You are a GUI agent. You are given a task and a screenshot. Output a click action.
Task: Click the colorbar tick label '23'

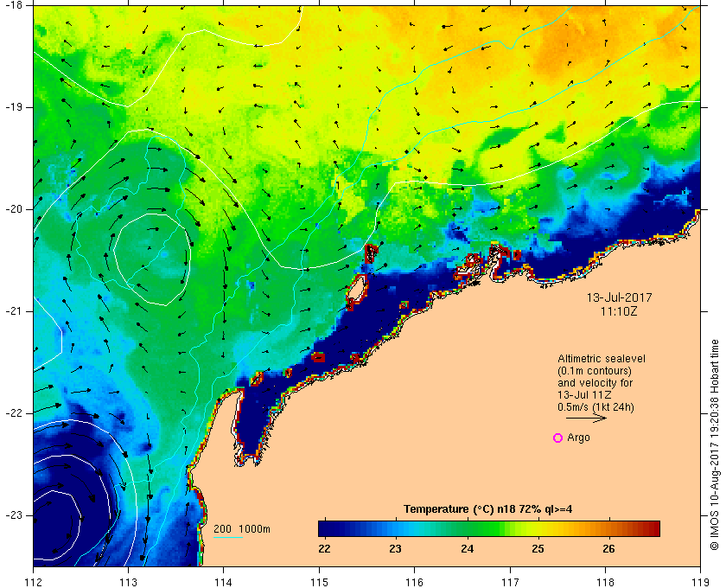click(x=395, y=549)
